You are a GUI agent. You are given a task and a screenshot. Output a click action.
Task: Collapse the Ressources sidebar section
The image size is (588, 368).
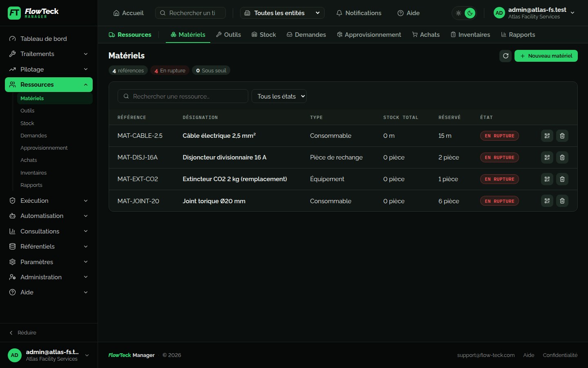(49, 85)
